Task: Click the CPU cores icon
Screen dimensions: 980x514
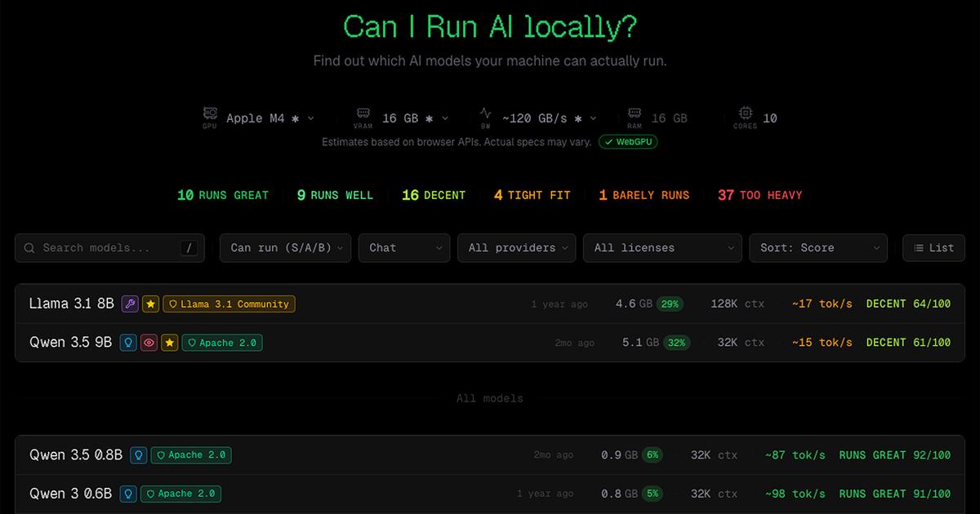Action: 745,113
